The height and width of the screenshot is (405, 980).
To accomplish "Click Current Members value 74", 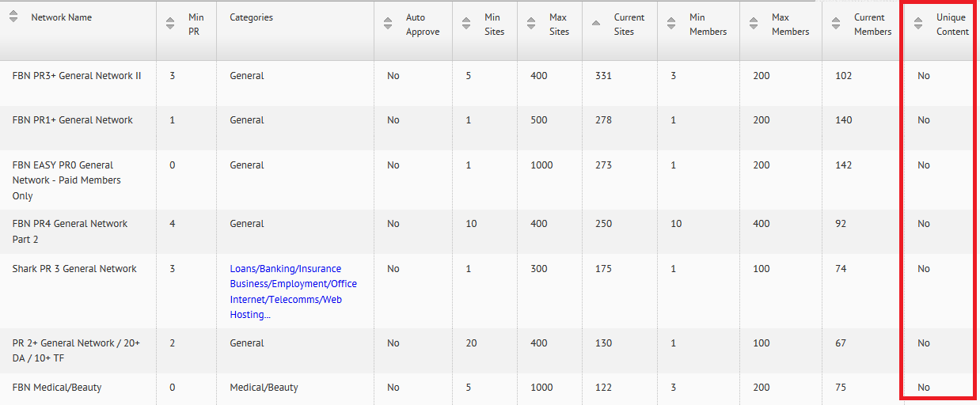I will pyautogui.click(x=841, y=269).
